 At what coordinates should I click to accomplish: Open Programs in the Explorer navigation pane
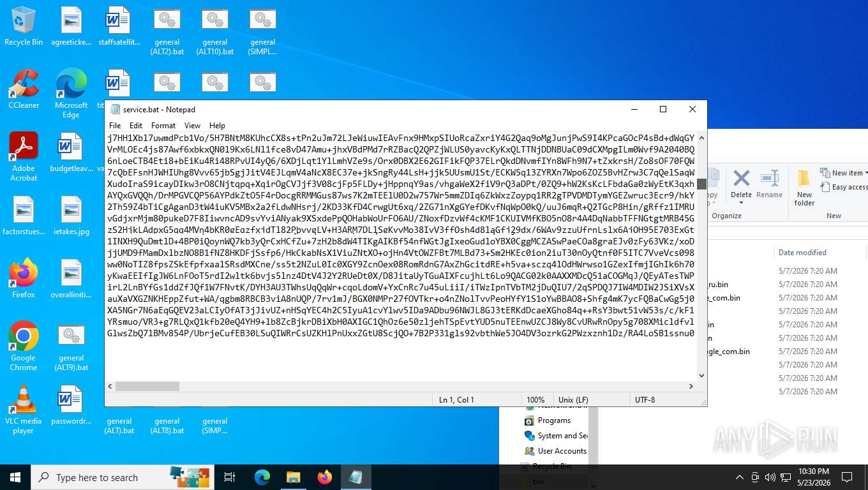[554, 420]
